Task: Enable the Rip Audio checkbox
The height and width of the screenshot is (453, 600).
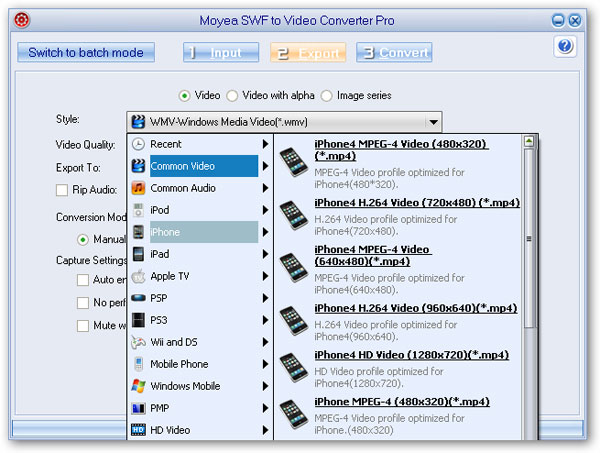Action: [62, 190]
